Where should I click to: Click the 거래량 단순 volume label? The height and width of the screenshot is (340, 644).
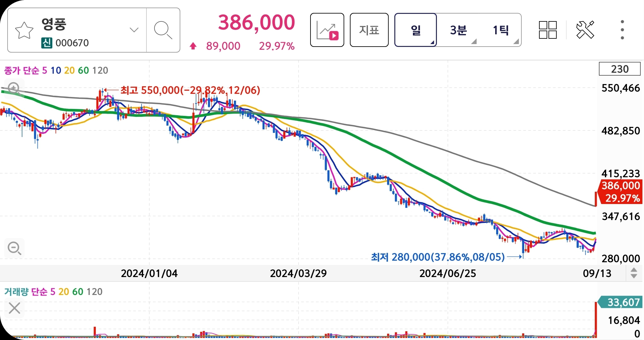pos(26,292)
